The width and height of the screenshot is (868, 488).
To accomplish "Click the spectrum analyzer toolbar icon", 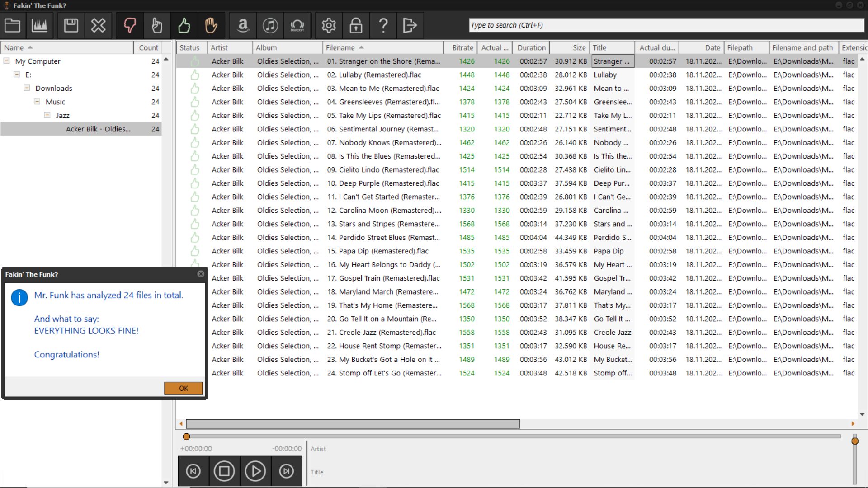I will pos(39,25).
